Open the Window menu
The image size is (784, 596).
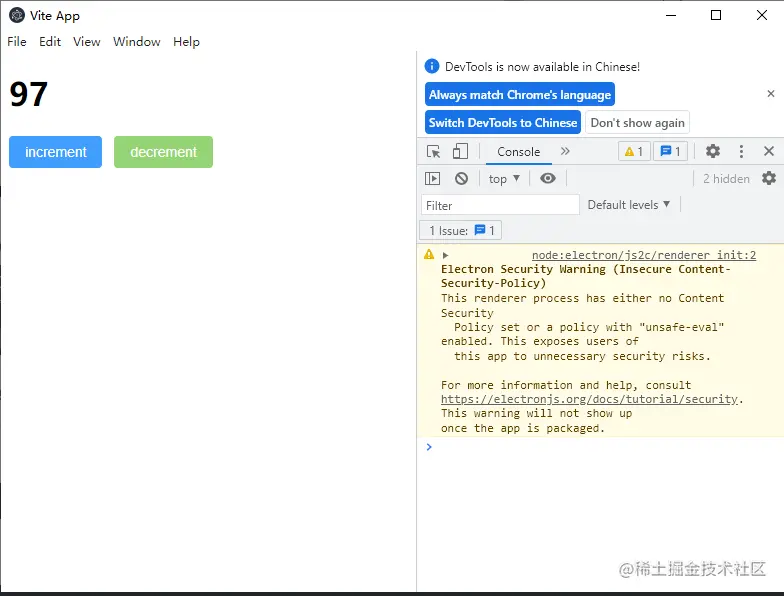[x=136, y=42]
